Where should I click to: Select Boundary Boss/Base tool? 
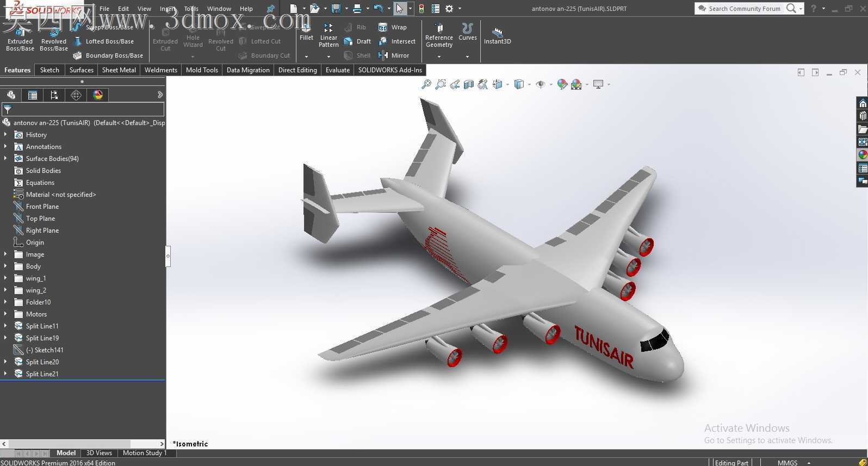tap(108, 55)
